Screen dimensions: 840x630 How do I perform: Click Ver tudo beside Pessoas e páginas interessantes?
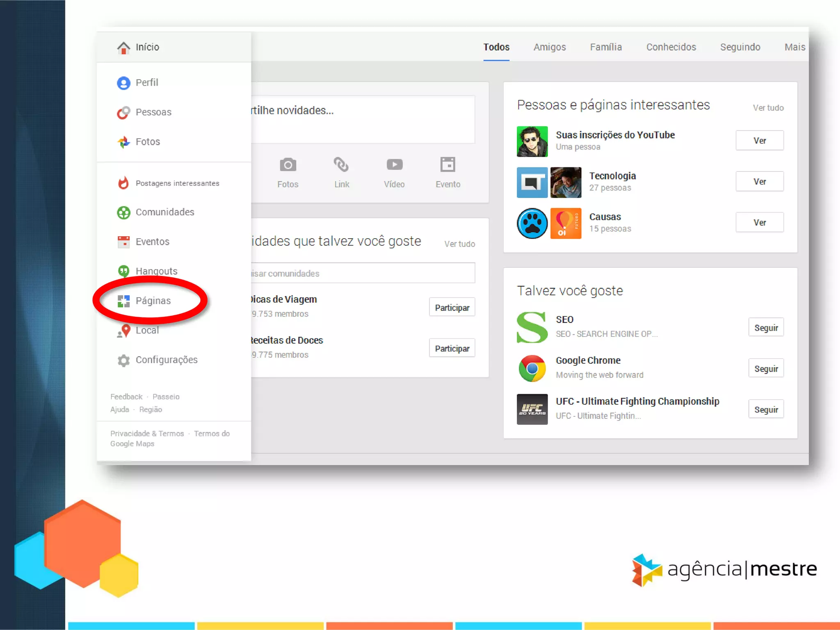768,108
